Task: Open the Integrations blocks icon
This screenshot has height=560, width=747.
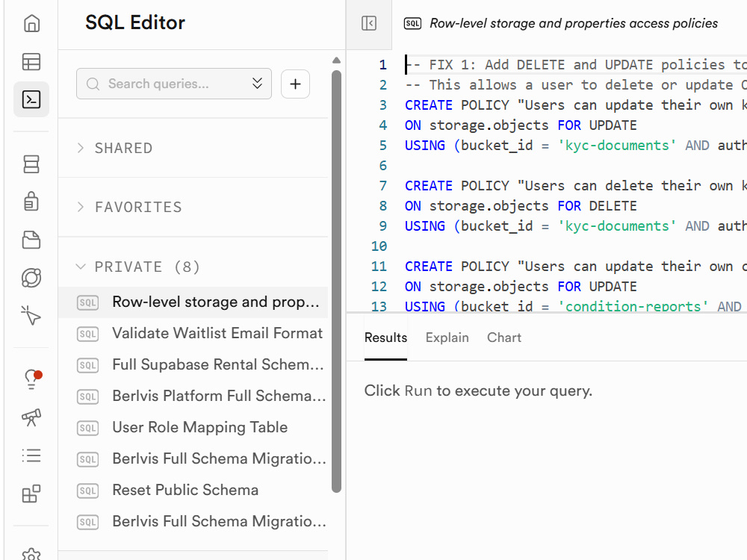Action: tap(31, 494)
